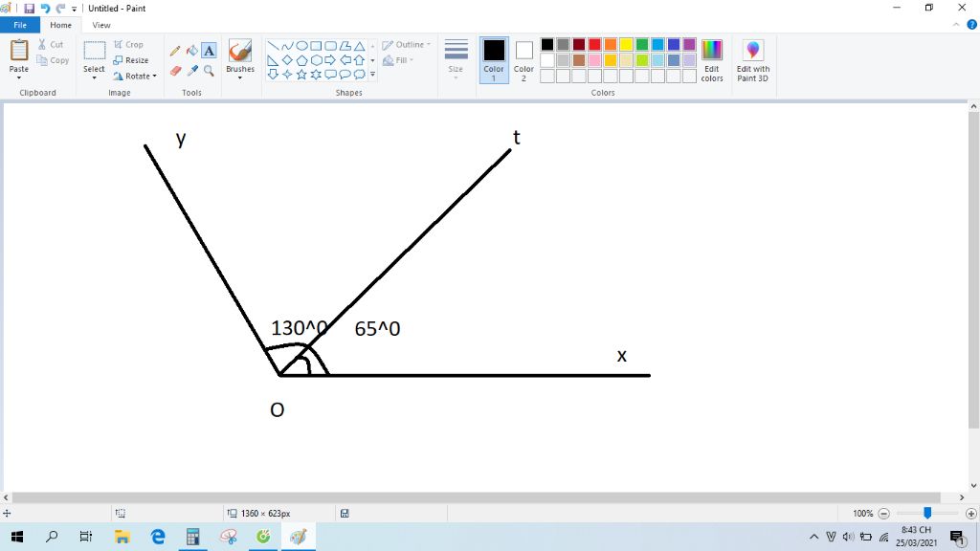Choose the Rounded rectangle shape
Image resolution: width=980 pixels, height=551 pixels.
[x=330, y=46]
